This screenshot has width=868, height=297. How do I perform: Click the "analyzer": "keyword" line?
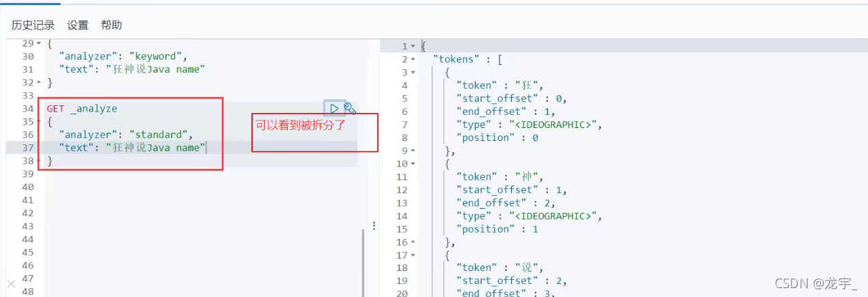coord(123,56)
